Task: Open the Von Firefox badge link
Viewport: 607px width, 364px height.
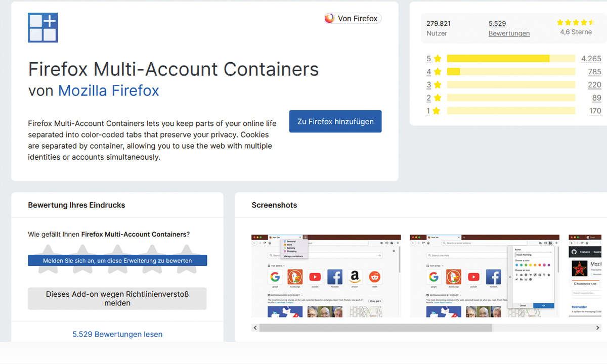Action: click(353, 18)
